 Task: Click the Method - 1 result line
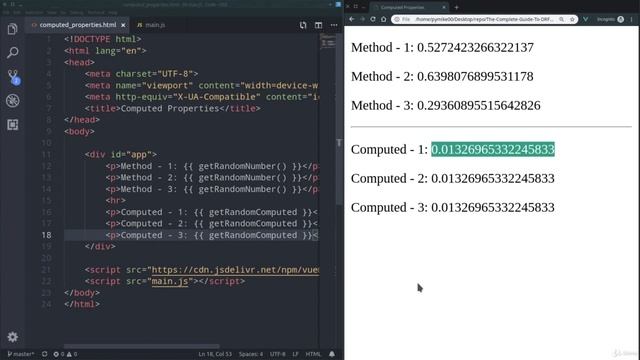click(442, 47)
